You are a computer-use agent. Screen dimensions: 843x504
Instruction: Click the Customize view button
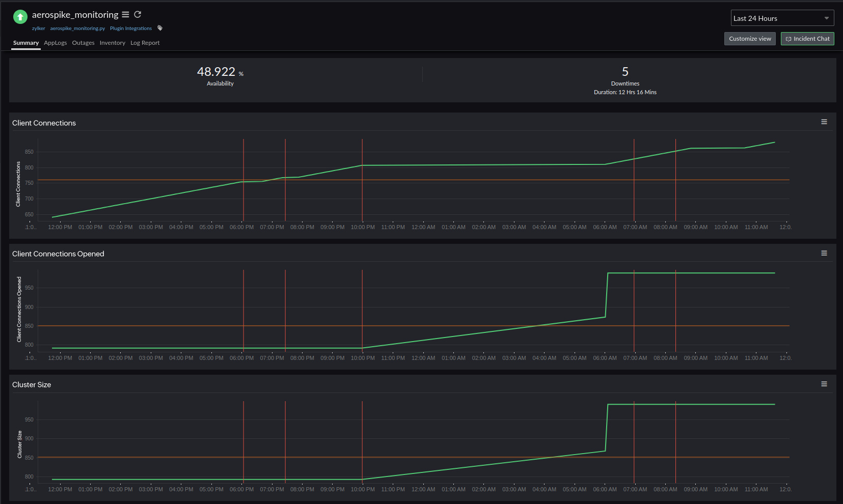750,39
